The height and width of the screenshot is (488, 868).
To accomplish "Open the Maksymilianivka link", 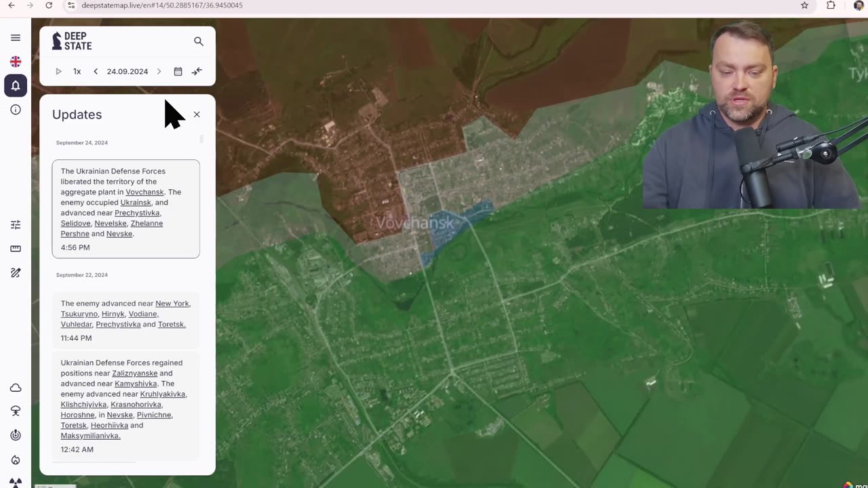I will (90, 436).
